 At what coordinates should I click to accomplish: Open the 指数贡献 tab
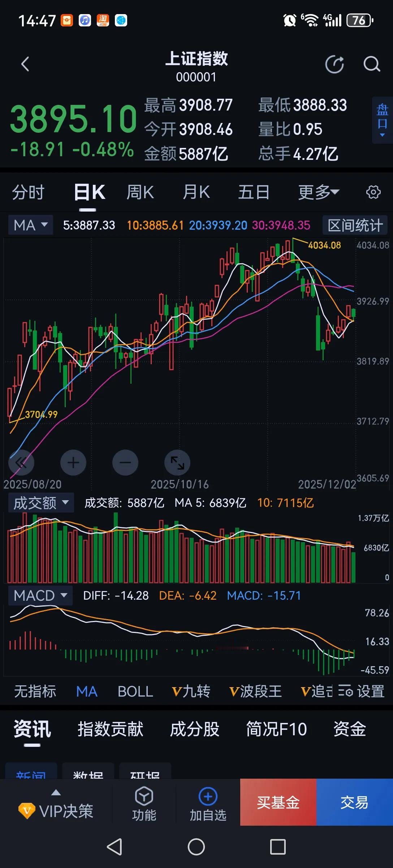click(111, 729)
